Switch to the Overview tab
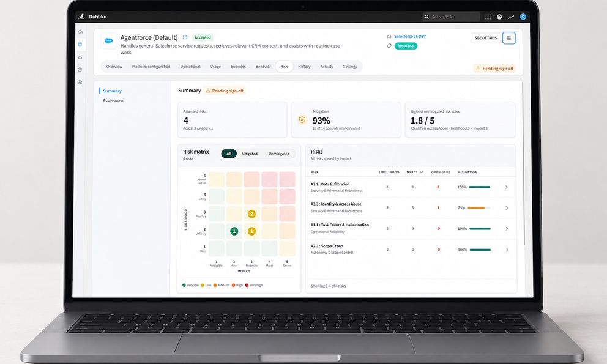 tap(114, 67)
